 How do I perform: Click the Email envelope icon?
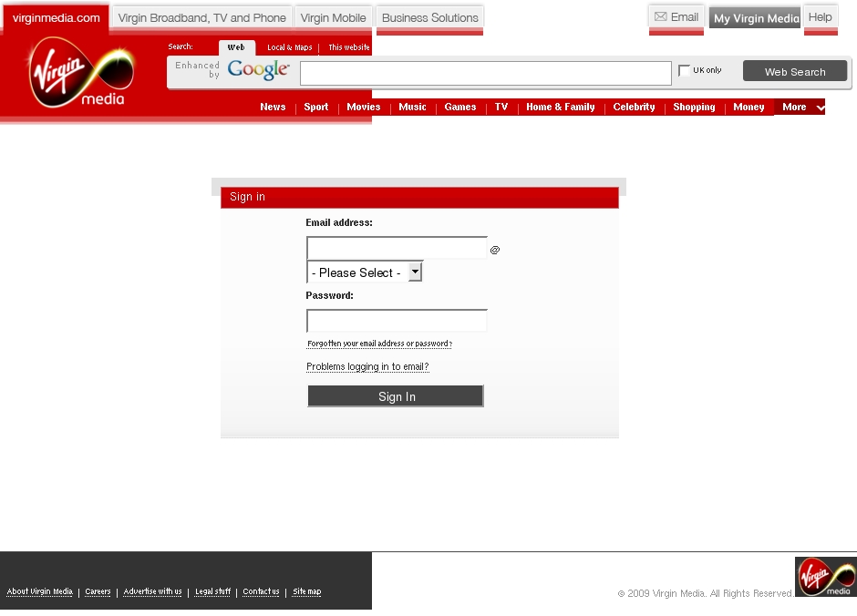(660, 17)
